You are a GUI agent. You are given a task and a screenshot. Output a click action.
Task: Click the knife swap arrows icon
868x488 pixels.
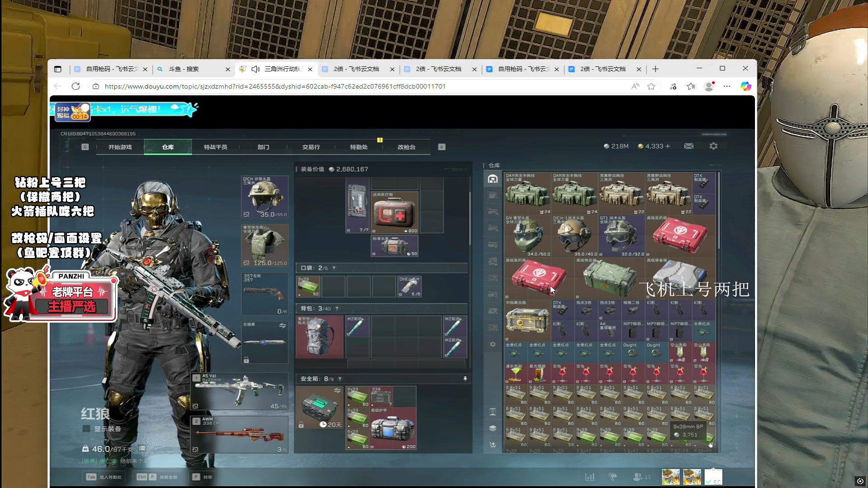[283, 326]
